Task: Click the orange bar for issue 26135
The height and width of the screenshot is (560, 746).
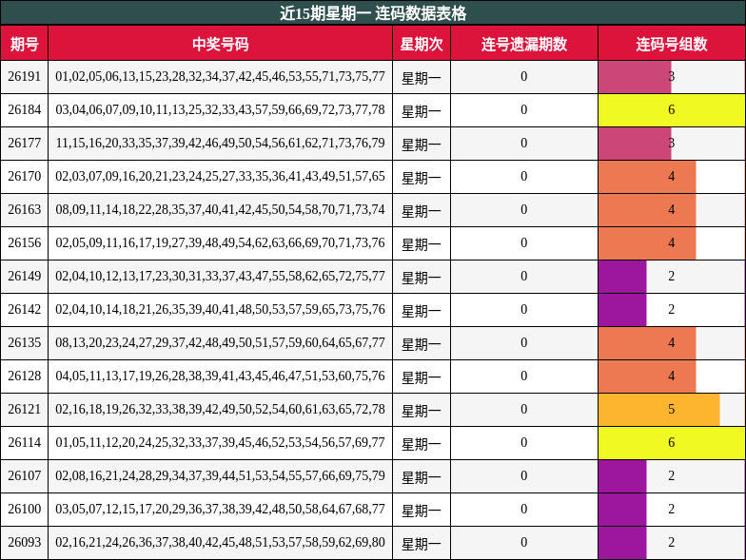Action: click(647, 342)
